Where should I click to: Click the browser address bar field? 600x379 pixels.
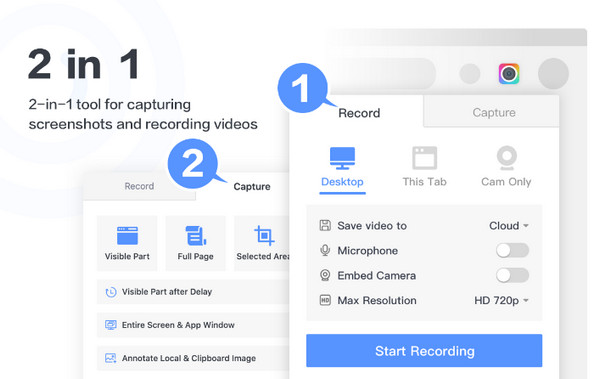pyautogui.click(x=383, y=74)
